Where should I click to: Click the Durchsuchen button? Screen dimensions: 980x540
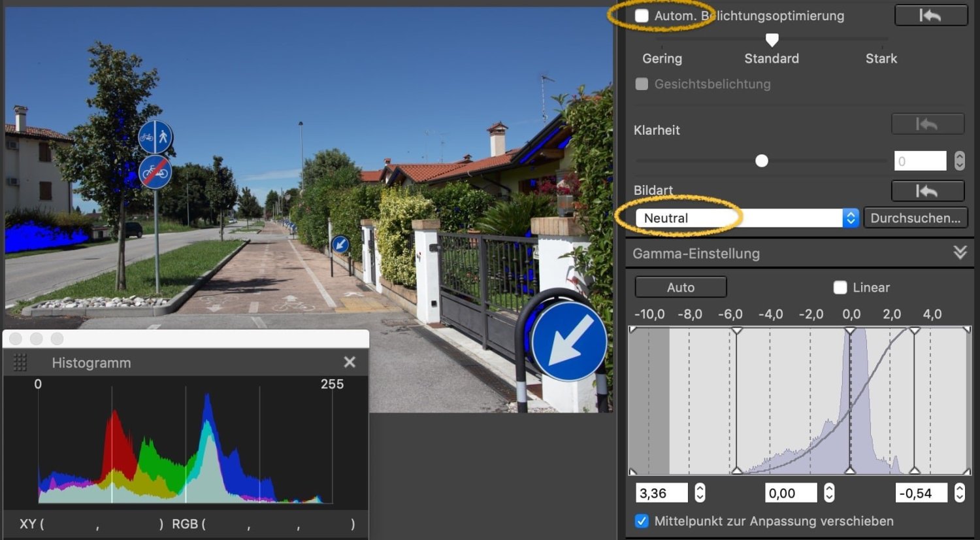click(915, 218)
